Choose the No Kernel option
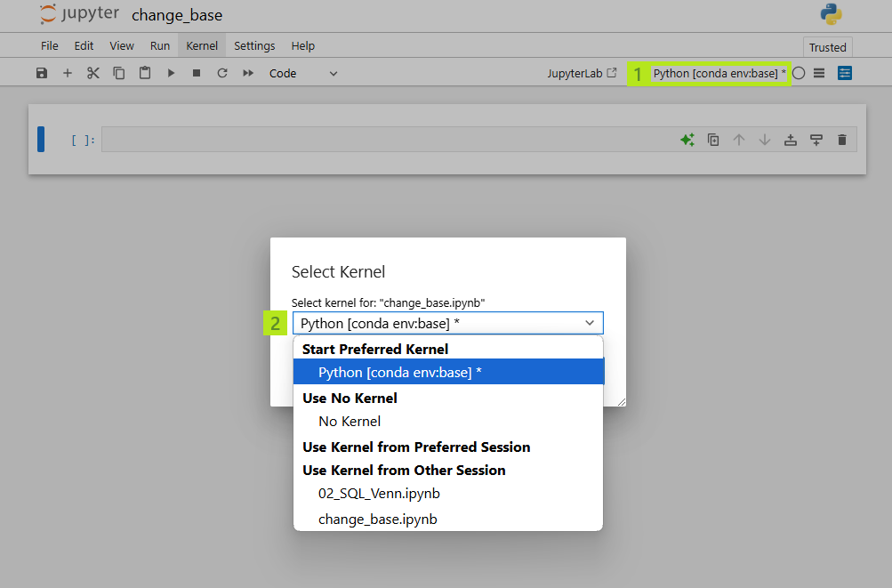The height and width of the screenshot is (588, 892). point(448,422)
